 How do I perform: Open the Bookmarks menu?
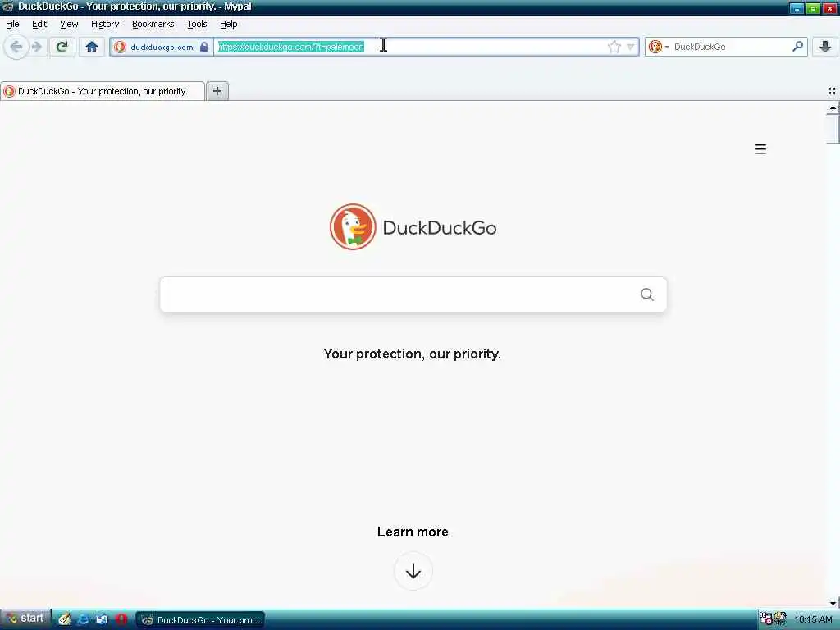(x=153, y=24)
